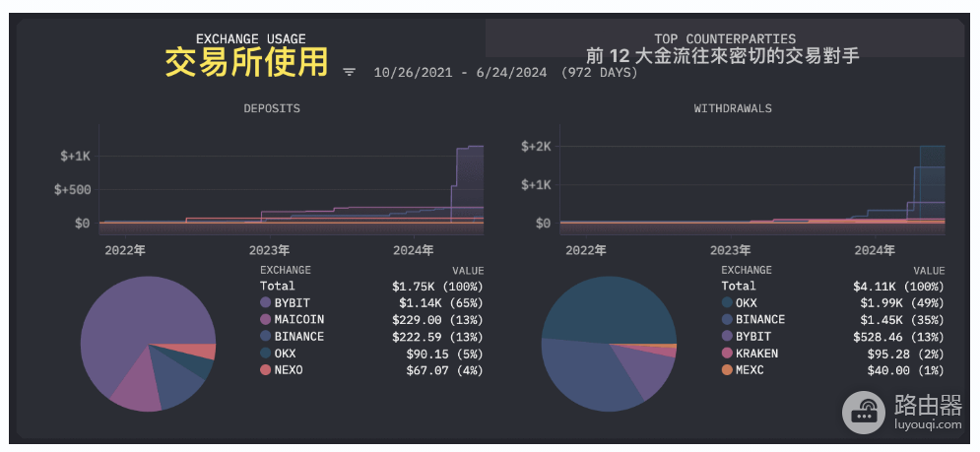Click the value $222.59 (13%)
This screenshot has height=452, width=980.
[x=437, y=337]
